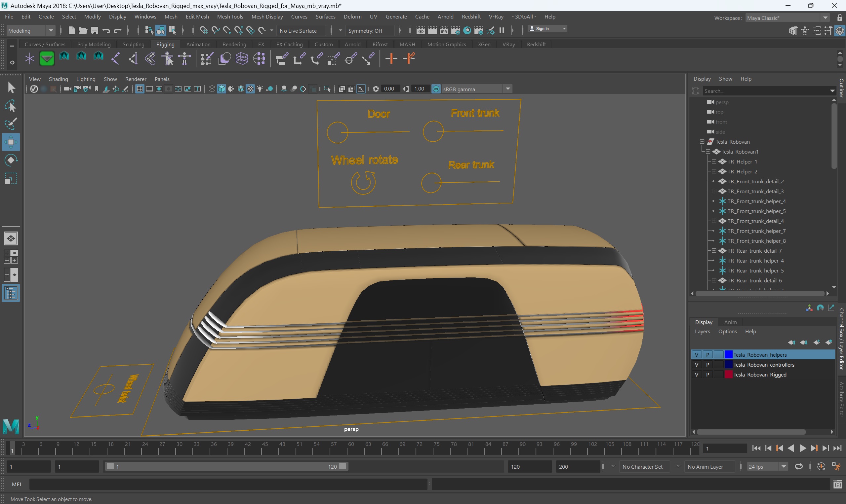Image resolution: width=846 pixels, height=504 pixels.
Task: Toggle visibility of Tesla_Robovan_helpers layer
Action: (x=697, y=355)
